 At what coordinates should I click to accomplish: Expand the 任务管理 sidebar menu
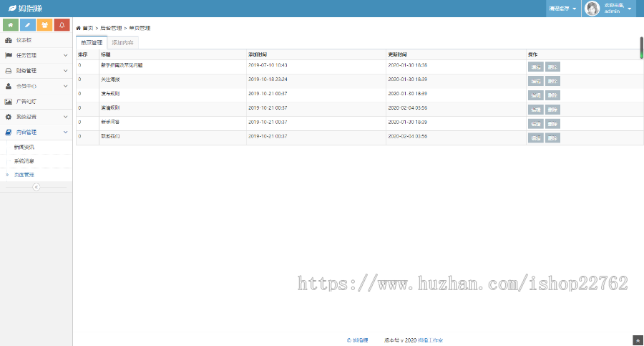click(x=36, y=55)
